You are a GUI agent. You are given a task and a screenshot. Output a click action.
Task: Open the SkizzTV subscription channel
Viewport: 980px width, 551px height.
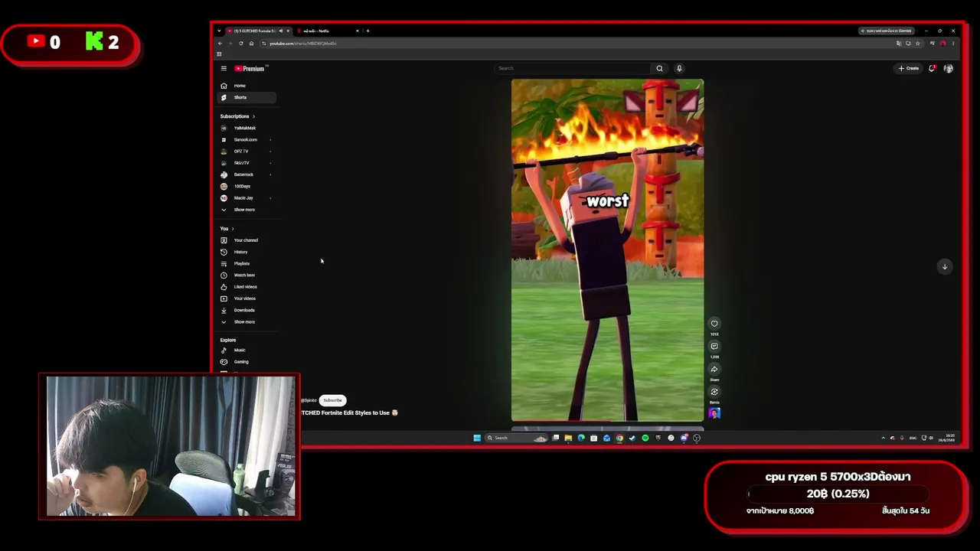(246, 163)
